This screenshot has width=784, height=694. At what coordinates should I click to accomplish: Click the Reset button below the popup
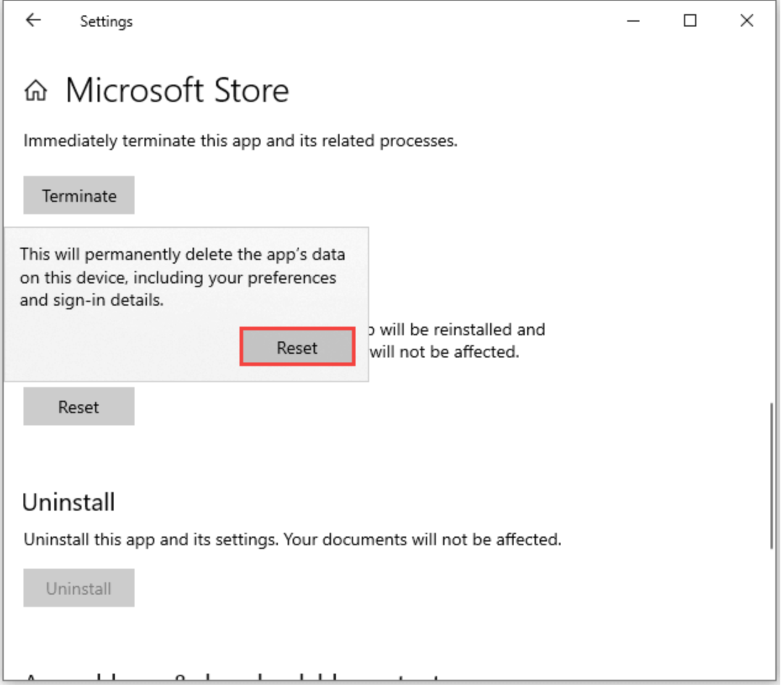point(79,407)
